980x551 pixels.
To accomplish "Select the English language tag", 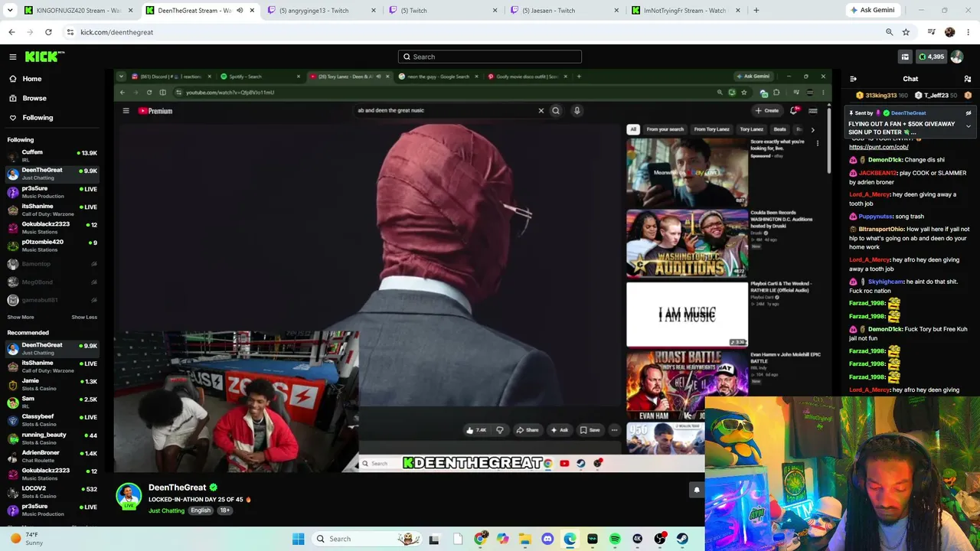I will pos(201,510).
